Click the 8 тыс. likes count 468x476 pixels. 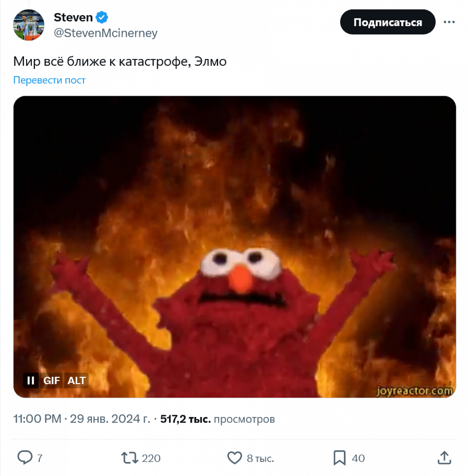tap(260, 458)
